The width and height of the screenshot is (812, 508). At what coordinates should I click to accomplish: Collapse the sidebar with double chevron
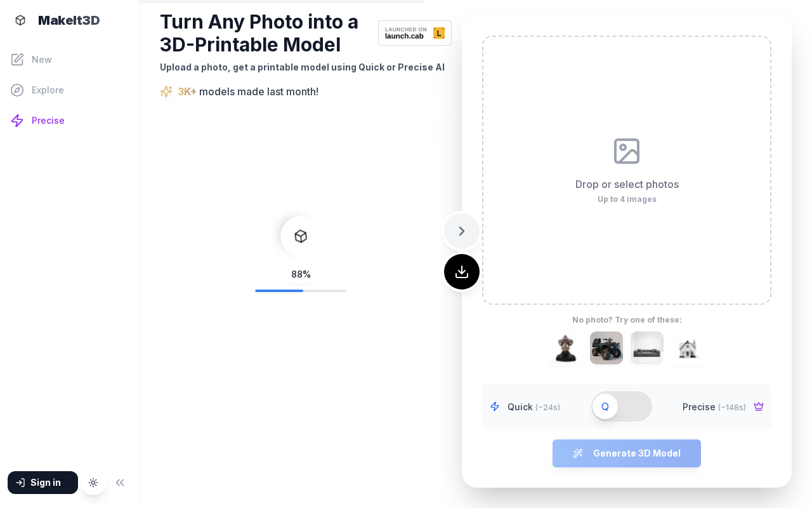pyautogui.click(x=120, y=483)
